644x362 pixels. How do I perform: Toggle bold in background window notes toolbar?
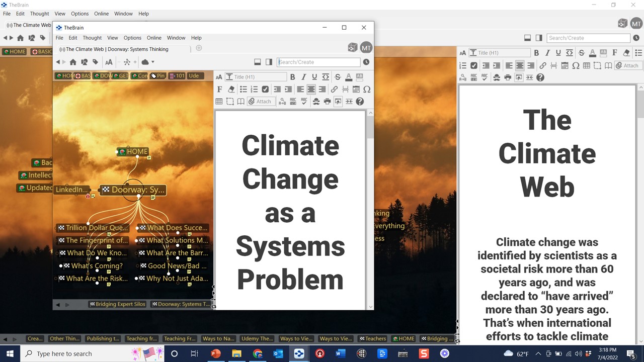536,53
